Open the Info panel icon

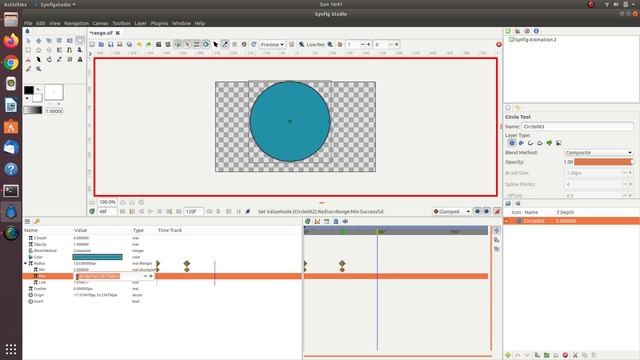click(x=536, y=31)
